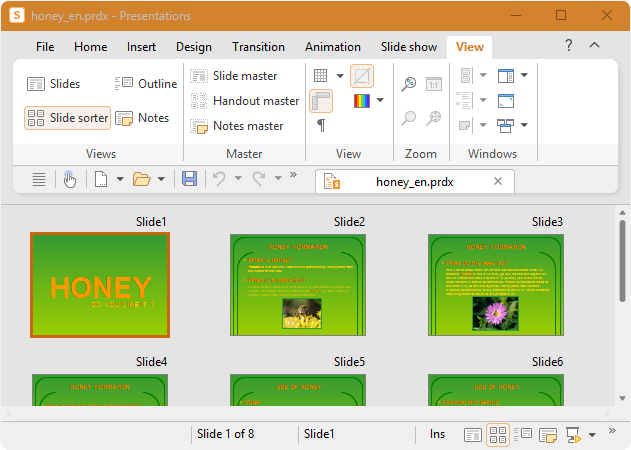
Task: Open the Notes master button
Action: pyautogui.click(x=237, y=126)
